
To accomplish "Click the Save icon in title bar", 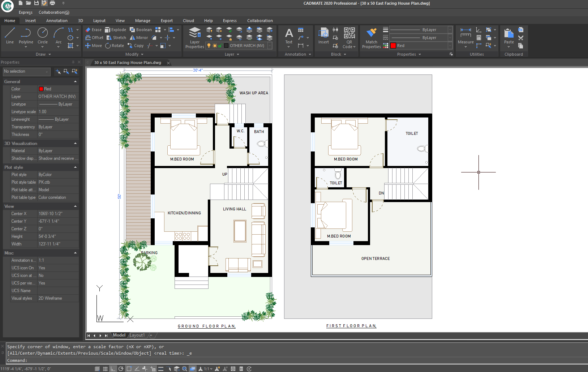I will click(x=36, y=3).
